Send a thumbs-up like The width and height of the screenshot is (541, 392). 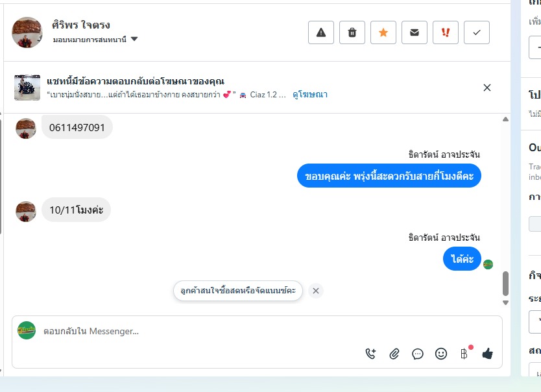click(x=488, y=354)
